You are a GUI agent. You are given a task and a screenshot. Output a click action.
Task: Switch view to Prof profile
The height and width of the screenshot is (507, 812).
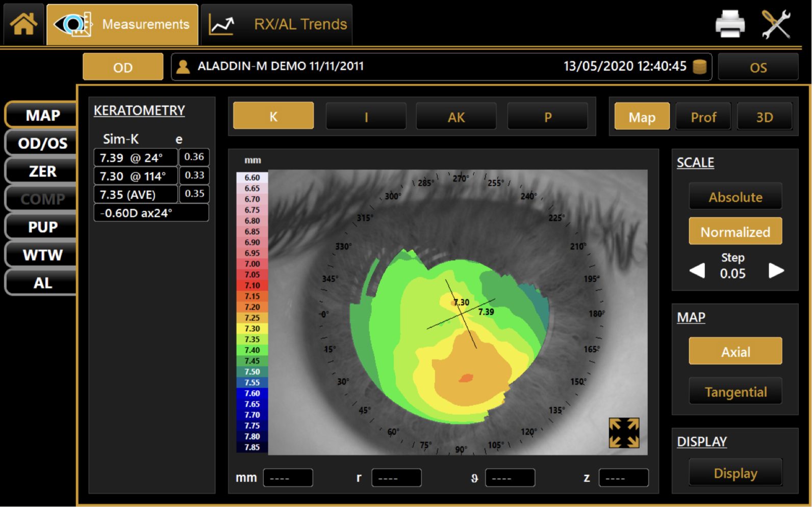point(703,117)
